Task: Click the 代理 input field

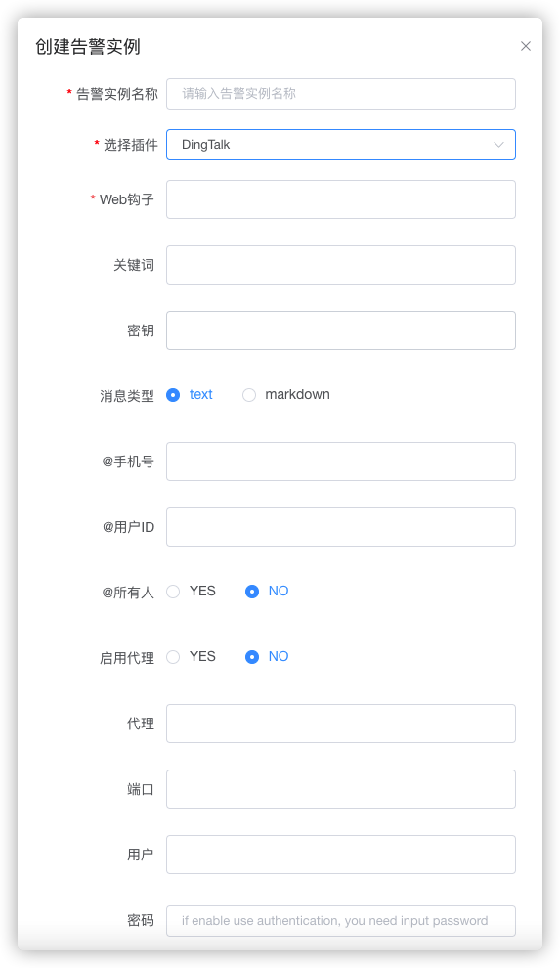Action: pyautogui.click(x=340, y=724)
